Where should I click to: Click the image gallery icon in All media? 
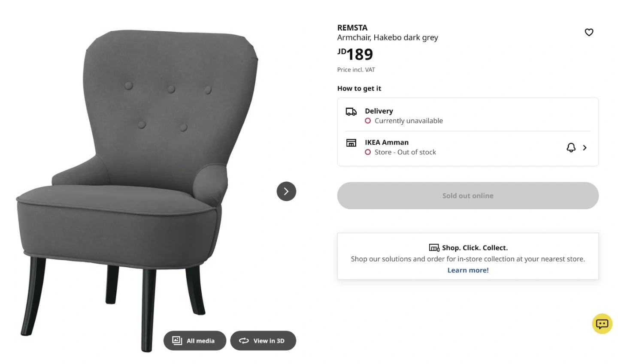click(x=177, y=340)
